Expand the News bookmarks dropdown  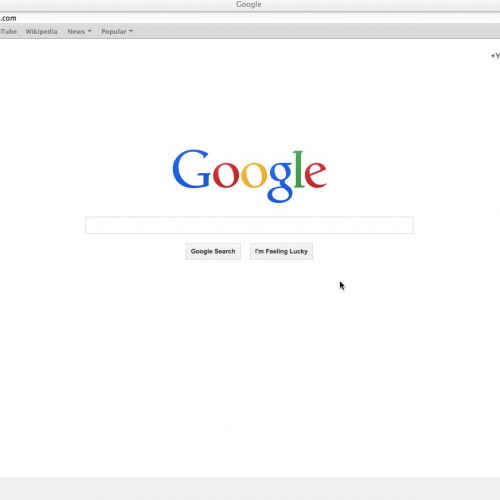pos(79,31)
